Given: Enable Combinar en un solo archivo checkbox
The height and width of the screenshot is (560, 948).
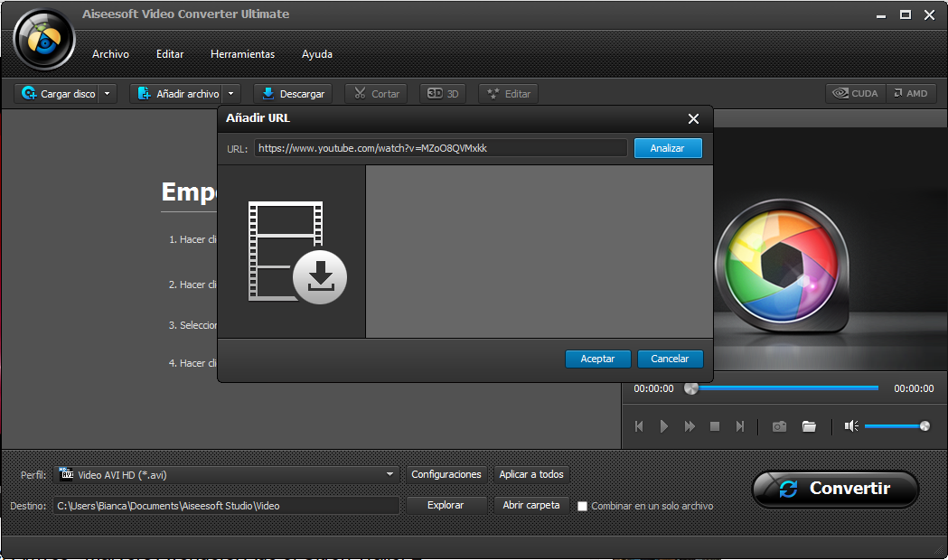Looking at the screenshot, I should coord(582,506).
